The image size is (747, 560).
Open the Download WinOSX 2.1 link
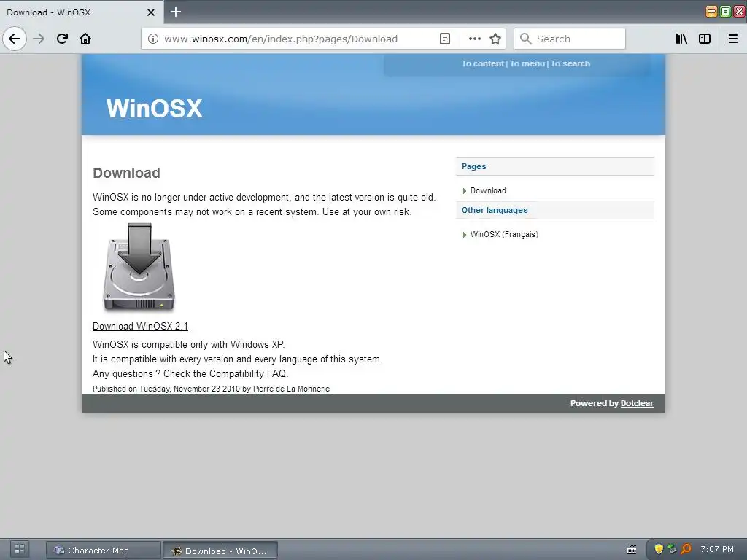coord(140,326)
